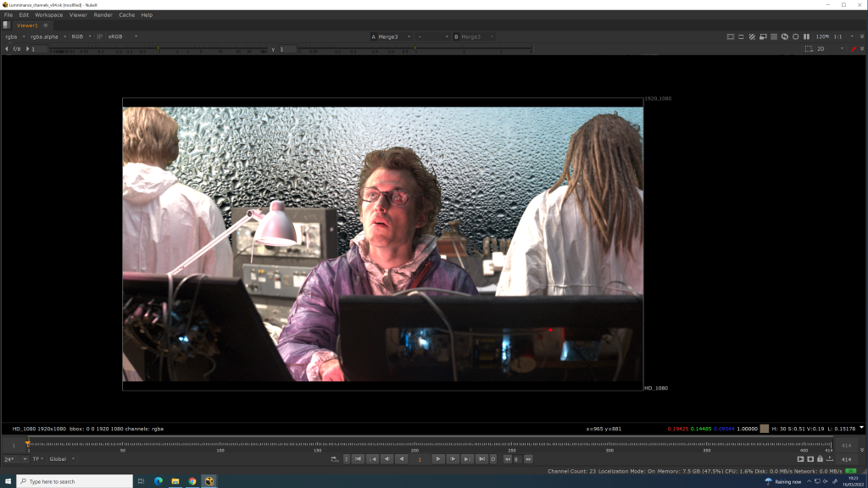Open the 24 fps frame rate dropdown
The height and width of the screenshot is (488, 868).
[x=15, y=459]
